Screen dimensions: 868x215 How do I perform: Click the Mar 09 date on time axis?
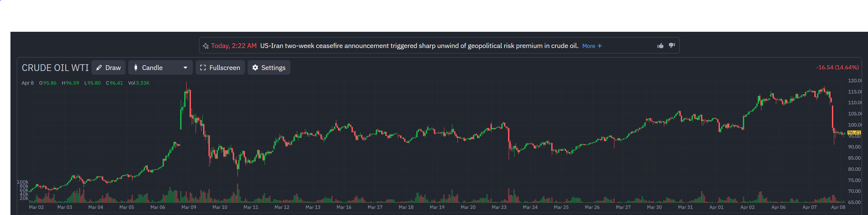(x=189, y=207)
